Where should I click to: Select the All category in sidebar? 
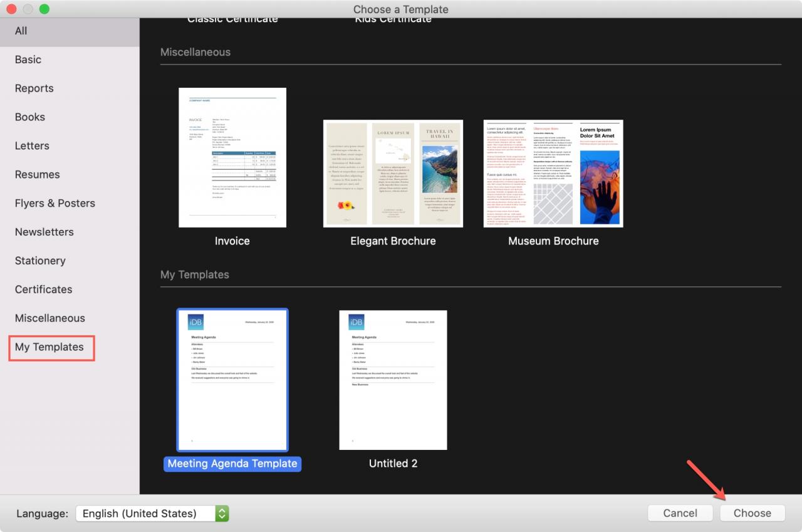click(70, 31)
